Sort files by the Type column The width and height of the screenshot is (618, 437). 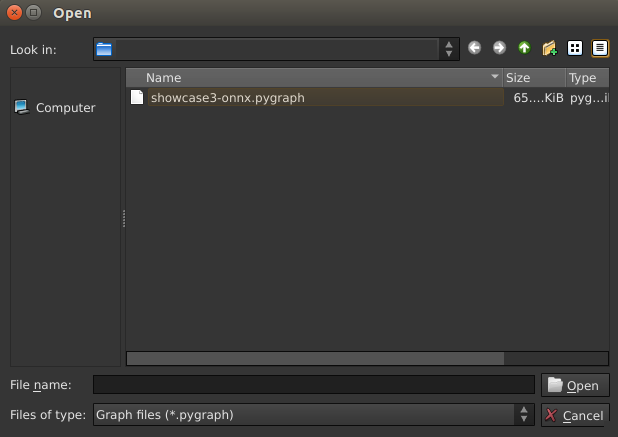tap(587, 77)
